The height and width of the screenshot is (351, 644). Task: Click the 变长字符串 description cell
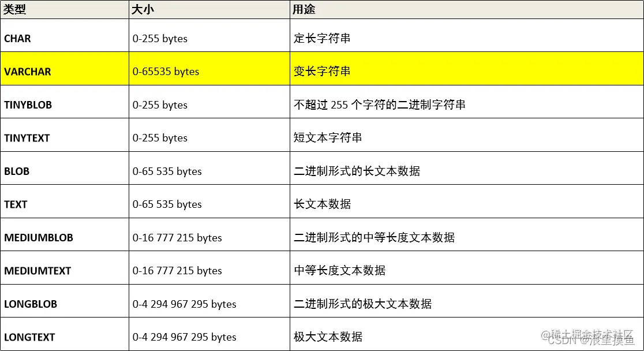coord(467,69)
